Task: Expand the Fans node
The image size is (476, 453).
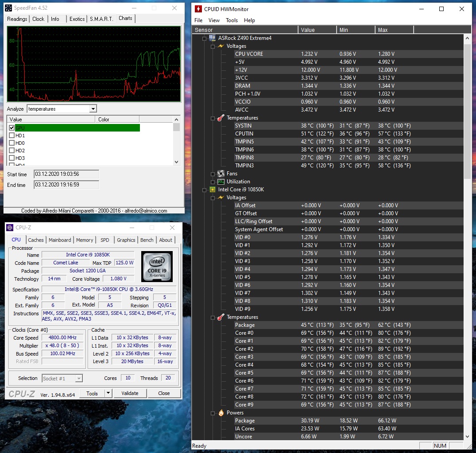Action: pos(213,174)
